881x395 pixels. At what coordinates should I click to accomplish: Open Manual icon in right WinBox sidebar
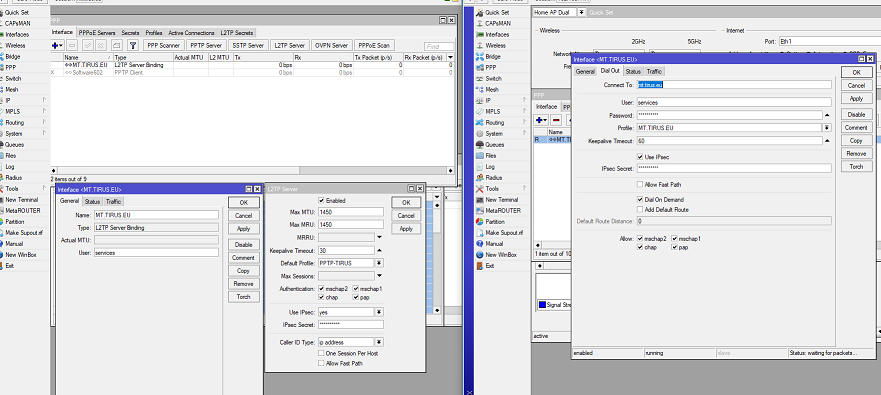click(479, 244)
